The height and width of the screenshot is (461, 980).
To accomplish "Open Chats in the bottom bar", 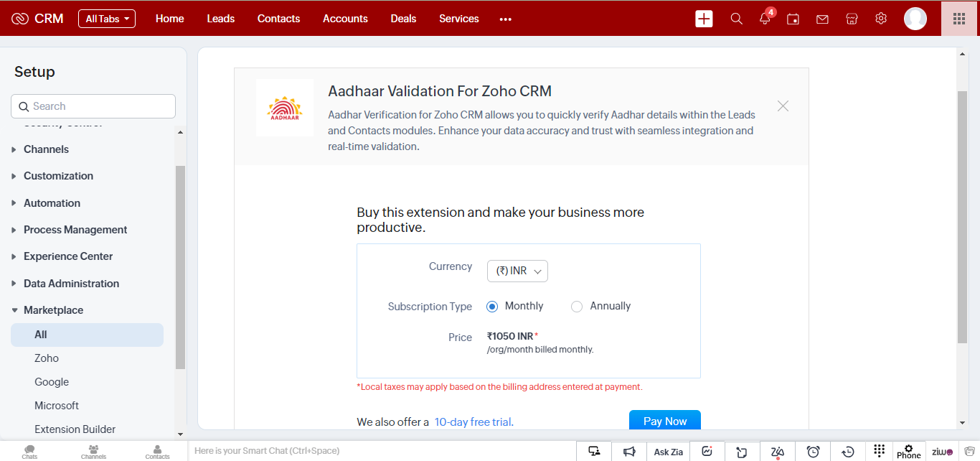I will pos(29,452).
